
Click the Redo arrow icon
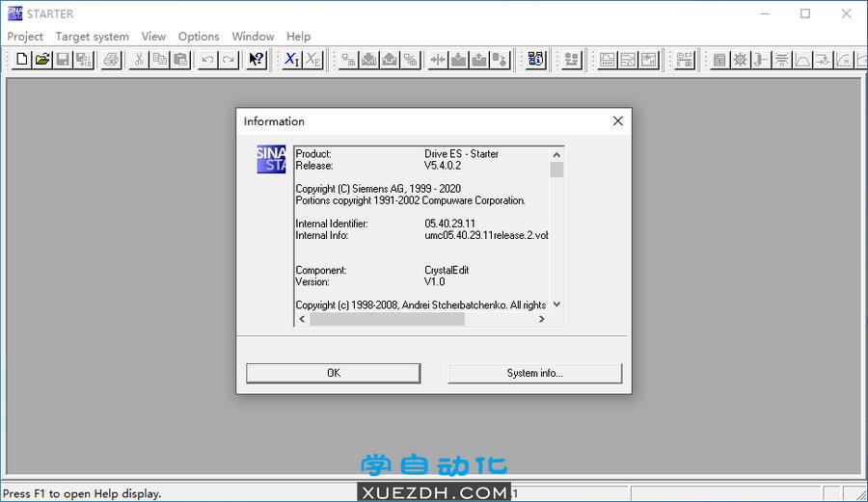(x=229, y=59)
